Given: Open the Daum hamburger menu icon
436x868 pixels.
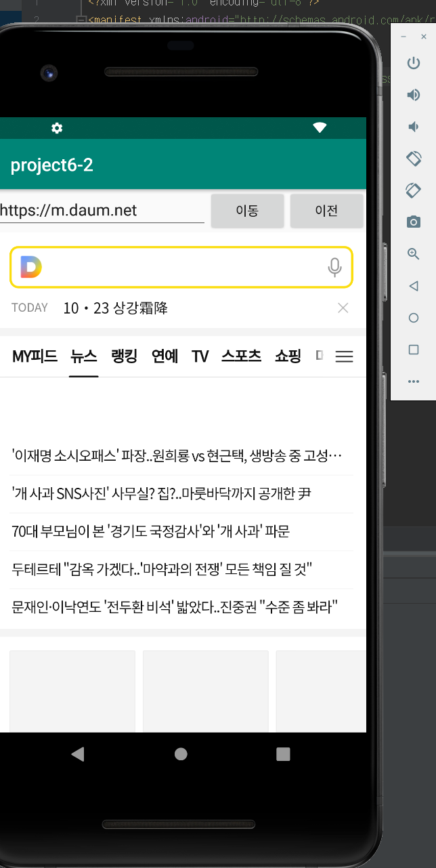Looking at the screenshot, I should [345, 356].
